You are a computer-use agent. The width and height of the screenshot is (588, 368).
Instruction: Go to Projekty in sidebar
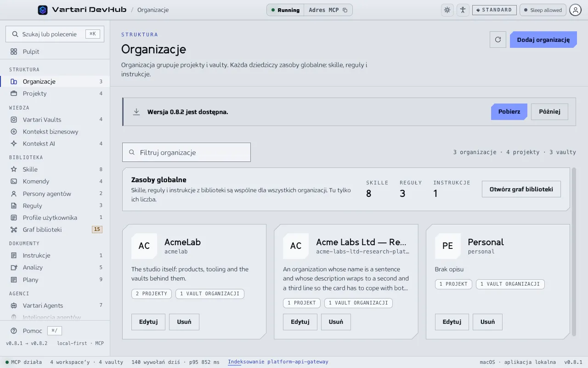pos(55,93)
